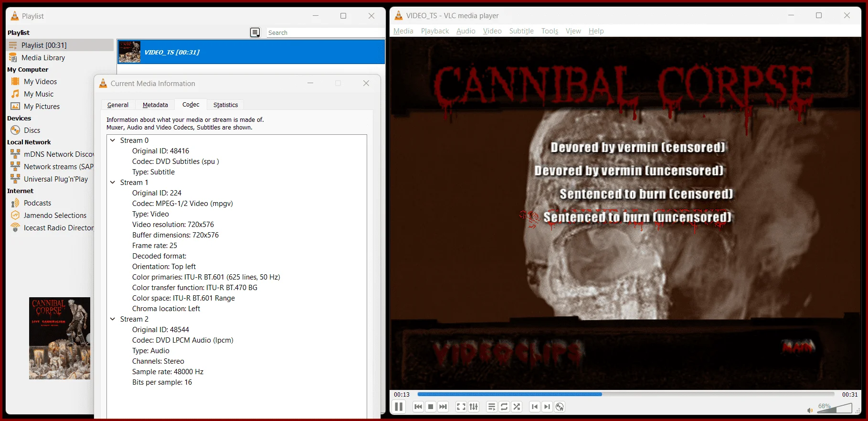Pause playback in VLC player

point(399,407)
